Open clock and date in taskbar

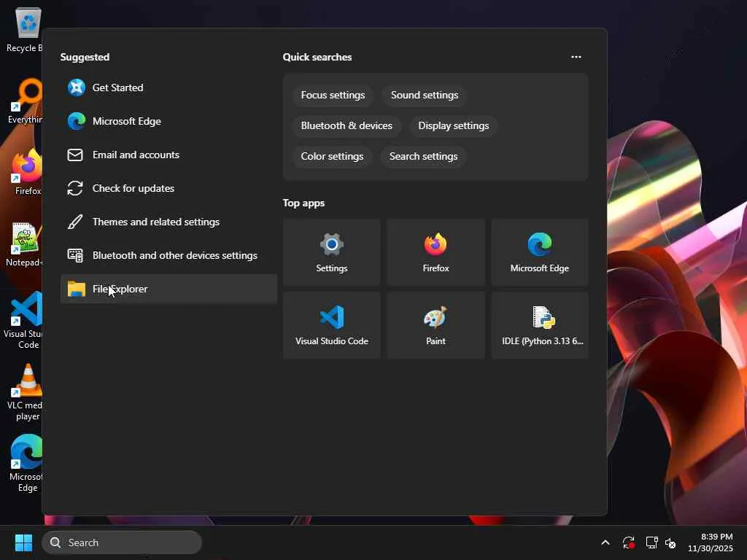[711, 542]
